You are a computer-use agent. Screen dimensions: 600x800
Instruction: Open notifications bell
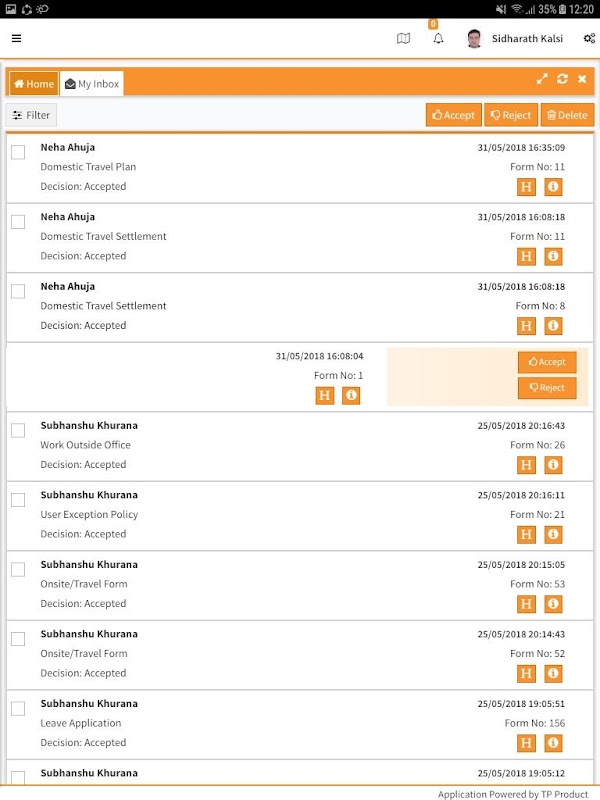(438, 39)
